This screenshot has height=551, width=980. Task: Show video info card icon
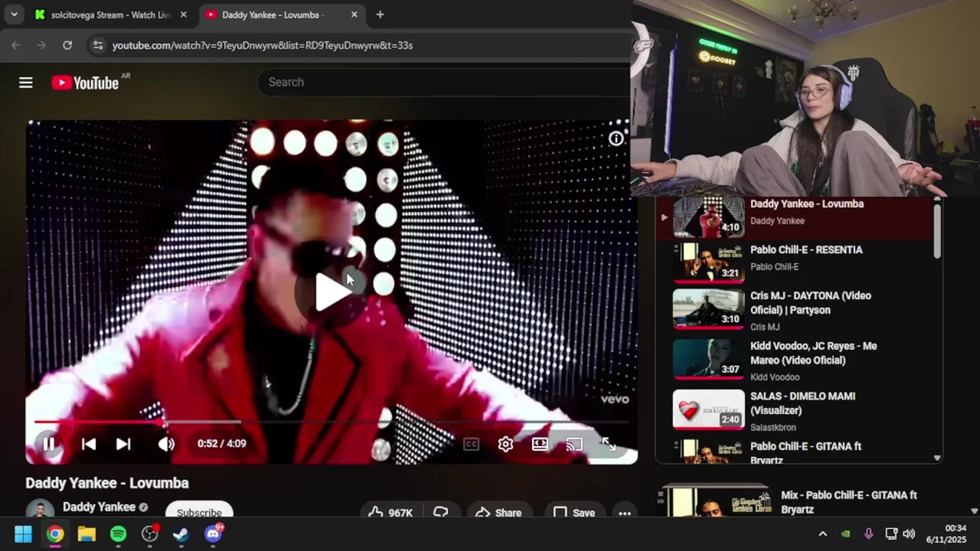click(x=616, y=139)
